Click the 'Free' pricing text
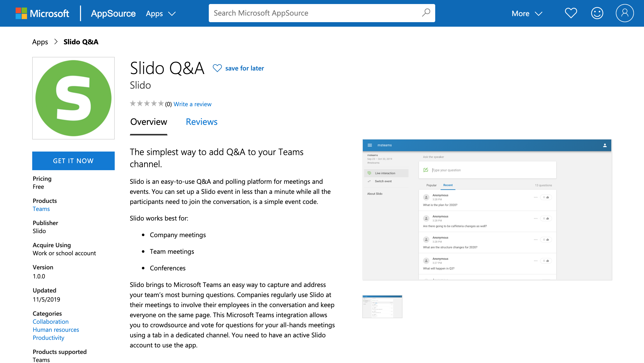The image size is (644, 363). (x=38, y=187)
